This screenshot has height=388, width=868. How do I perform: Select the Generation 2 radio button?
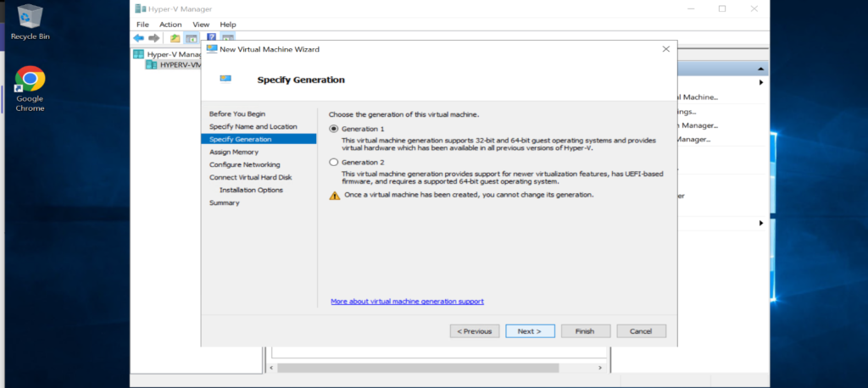coord(333,162)
